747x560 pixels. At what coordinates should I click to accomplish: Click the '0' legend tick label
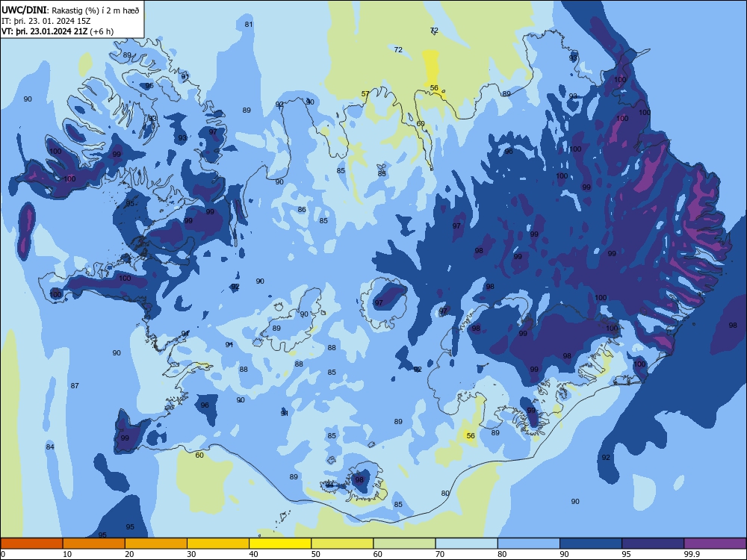click(3, 554)
